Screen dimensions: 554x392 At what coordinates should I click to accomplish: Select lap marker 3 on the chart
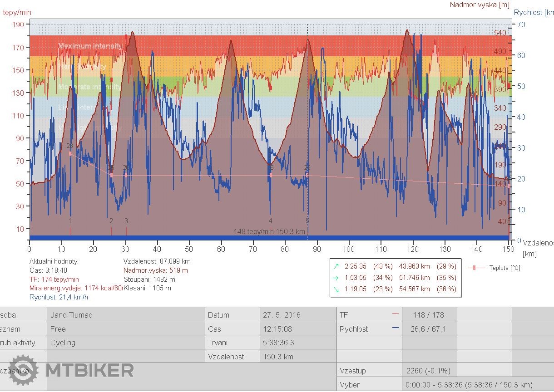[x=126, y=221]
